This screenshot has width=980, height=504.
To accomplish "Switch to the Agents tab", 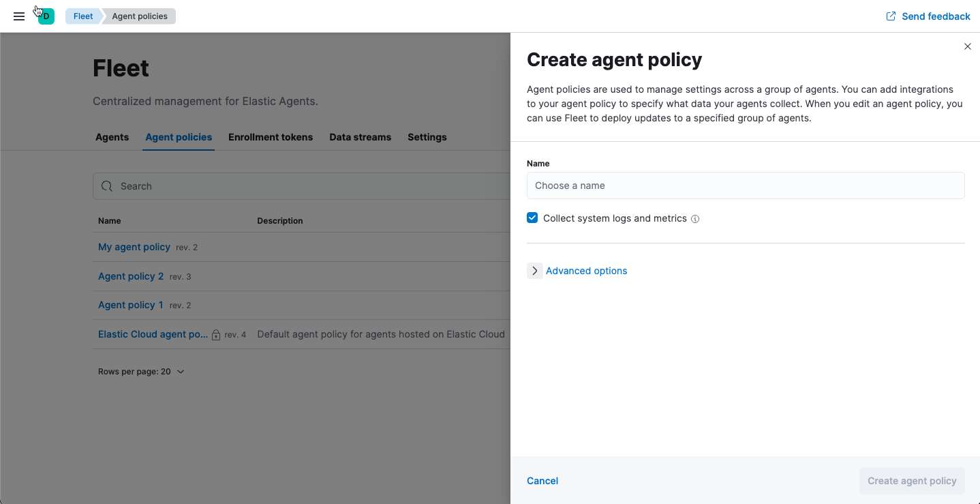I will (x=112, y=137).
